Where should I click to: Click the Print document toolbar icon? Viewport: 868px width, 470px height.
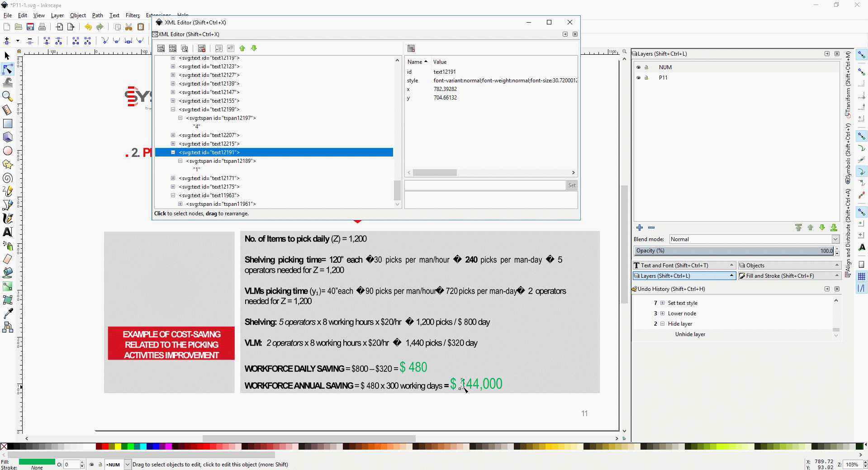[42, 27]
